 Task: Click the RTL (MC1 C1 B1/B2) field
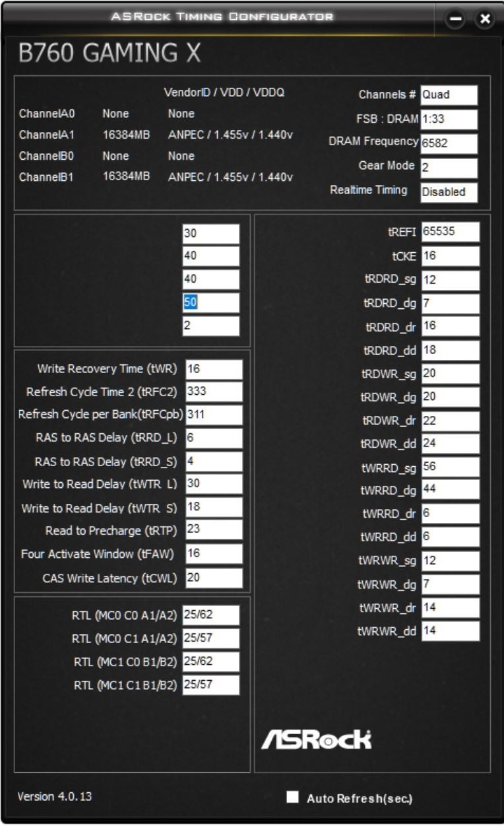tap(211, 685)
